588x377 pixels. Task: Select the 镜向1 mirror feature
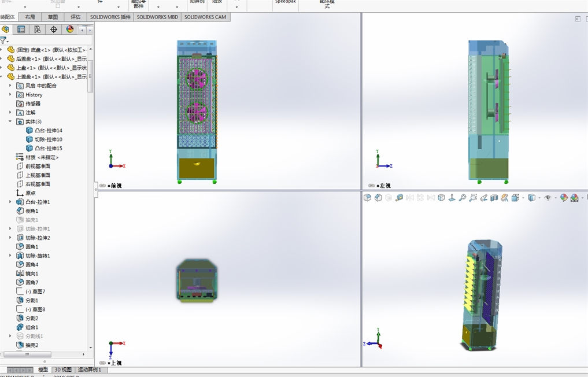[x=27, y=273]
